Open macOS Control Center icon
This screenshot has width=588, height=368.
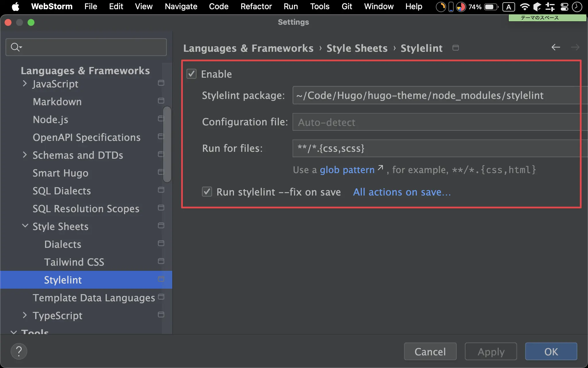pos(564,7)
